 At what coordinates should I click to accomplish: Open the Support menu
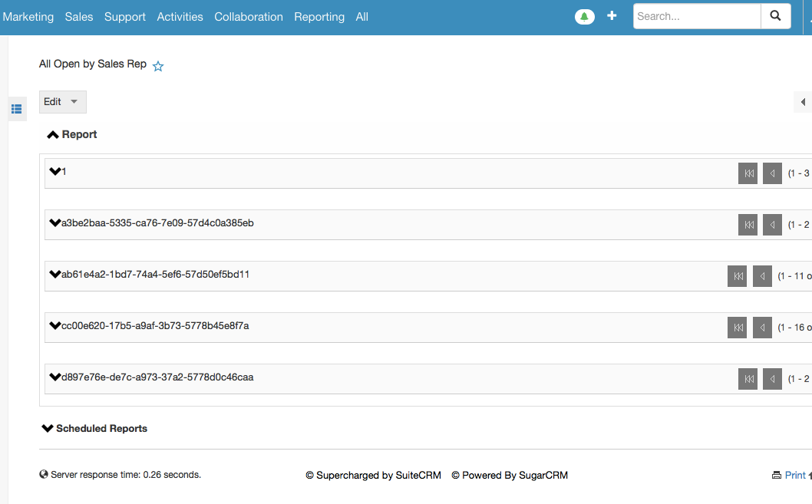click(125, 17)
